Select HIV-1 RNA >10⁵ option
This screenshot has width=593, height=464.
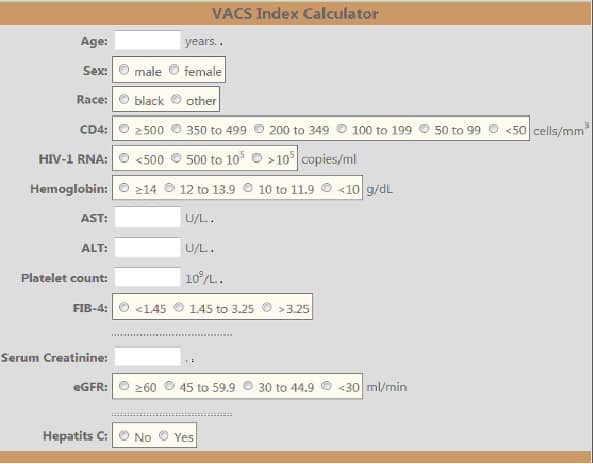257,158
